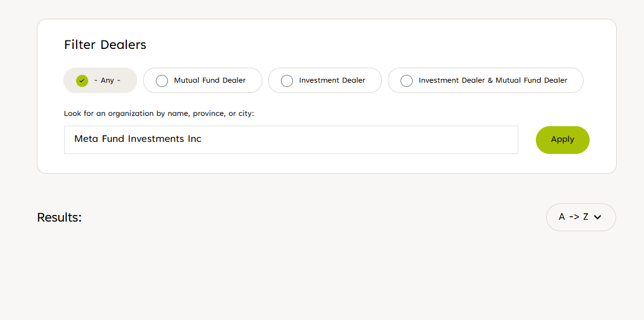The image size is (644, 320).
Task: Choose Investment Dealer & Mutual Fund Dealer radio circle
Action: point(407,80)
